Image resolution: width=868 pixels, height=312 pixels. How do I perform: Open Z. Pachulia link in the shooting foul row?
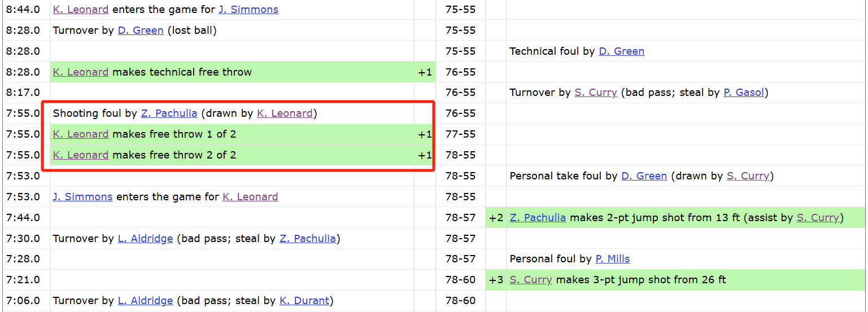tap(169, 113)
